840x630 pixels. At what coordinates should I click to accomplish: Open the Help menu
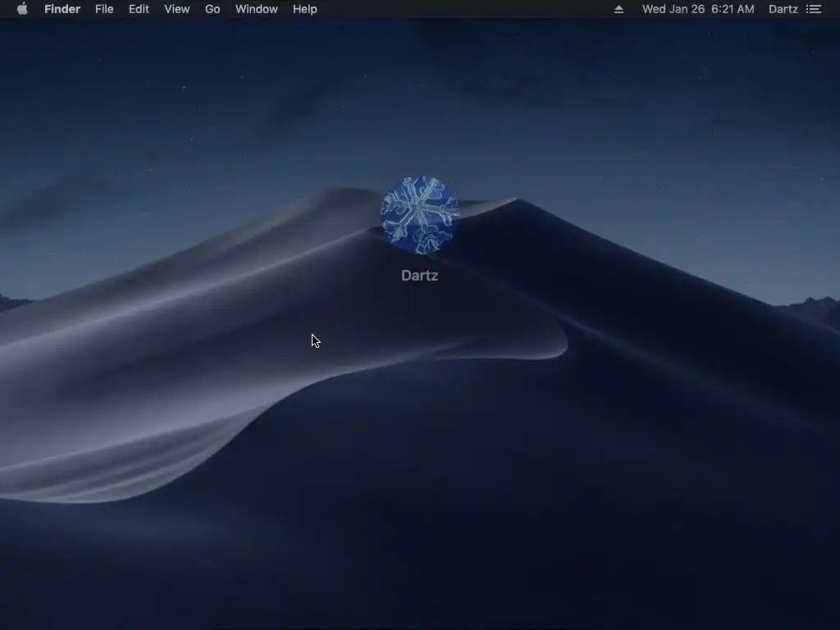(305, 9)
